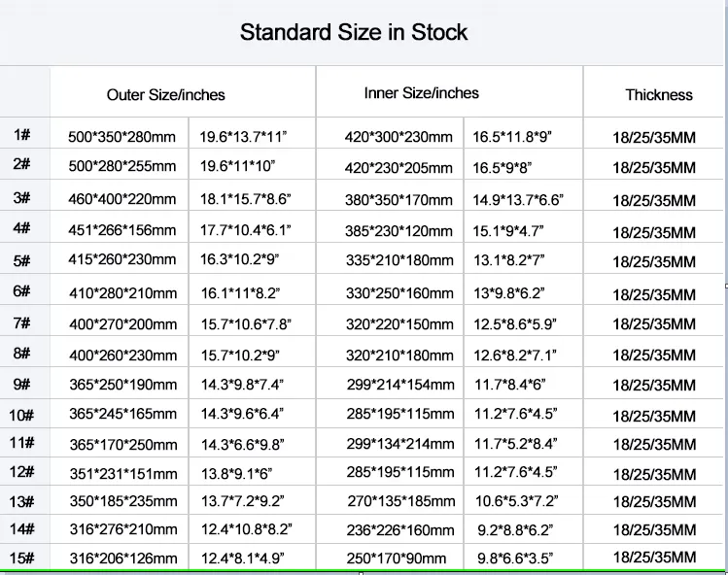Click row 5# thickness 18/25/35MM cell
This screenshot has width=728, height=575.
click(x=655, y=258)
